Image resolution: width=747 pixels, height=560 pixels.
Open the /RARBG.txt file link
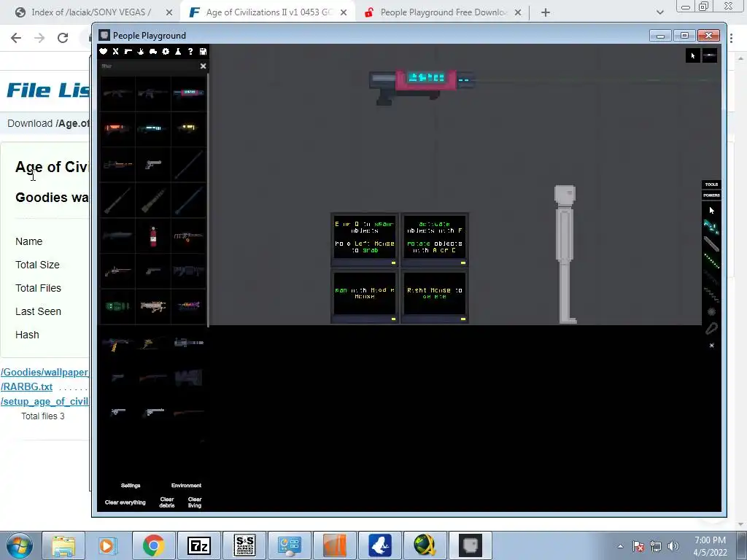(27, 386)
